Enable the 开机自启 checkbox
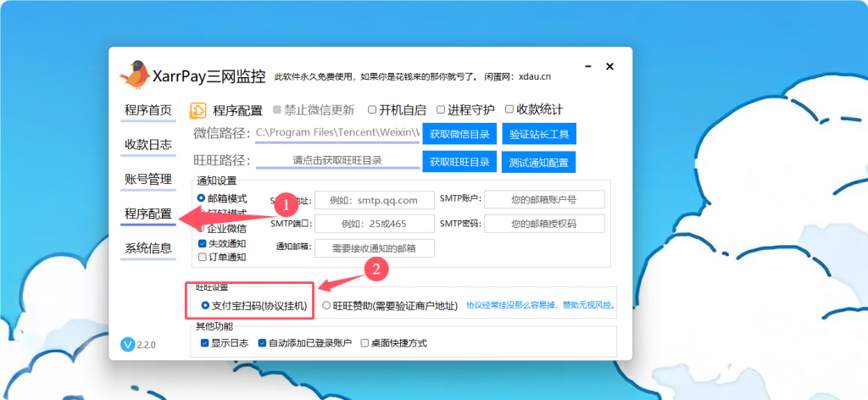 372,109
